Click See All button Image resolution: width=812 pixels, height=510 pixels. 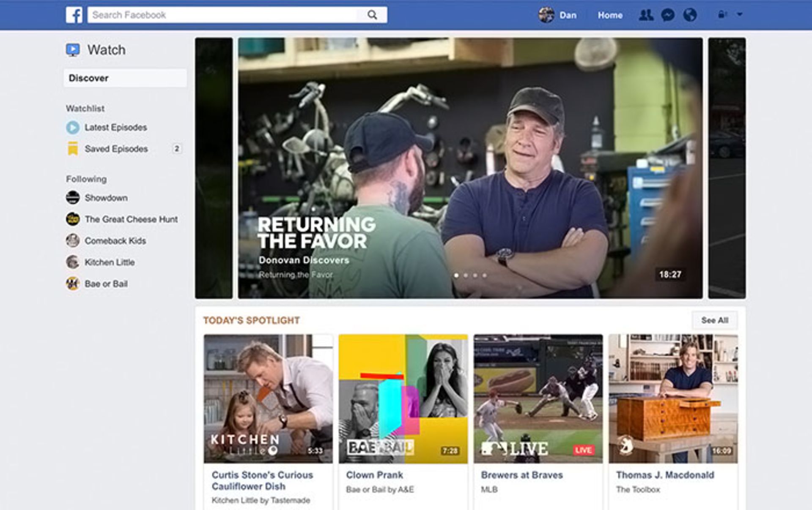(714, 320)
